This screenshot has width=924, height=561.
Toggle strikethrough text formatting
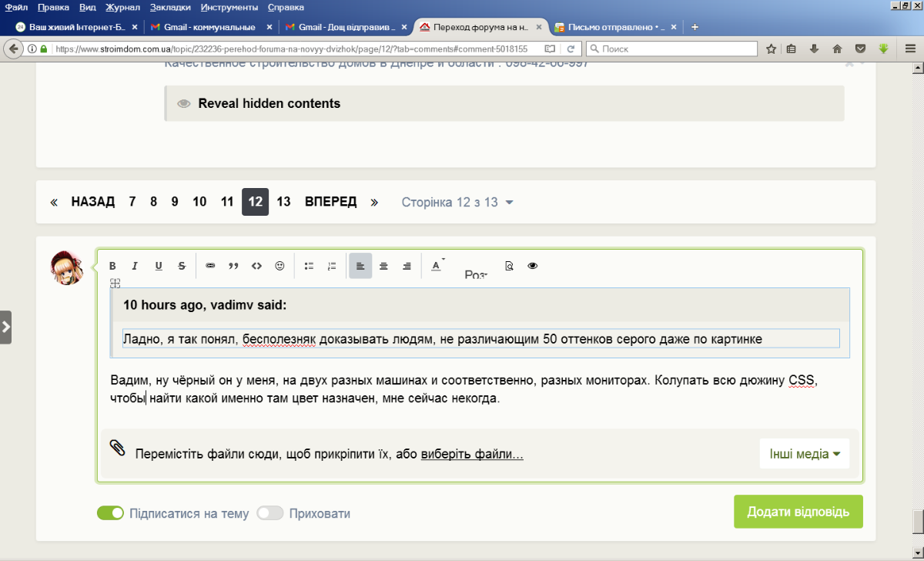(182, 266)
